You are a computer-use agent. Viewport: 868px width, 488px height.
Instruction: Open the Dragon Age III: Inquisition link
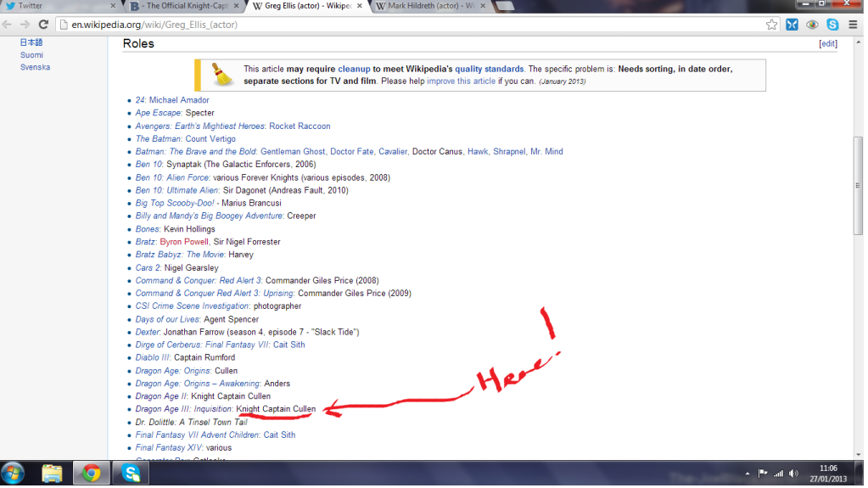click(184, 409)
